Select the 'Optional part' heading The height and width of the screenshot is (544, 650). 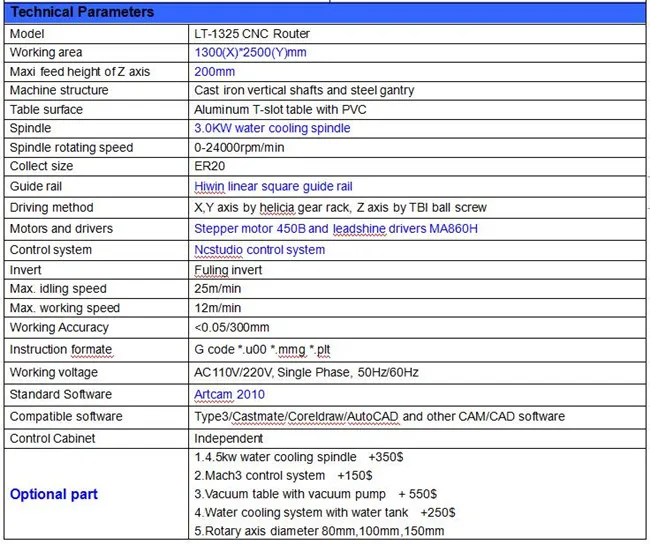(x=54, y=494)
